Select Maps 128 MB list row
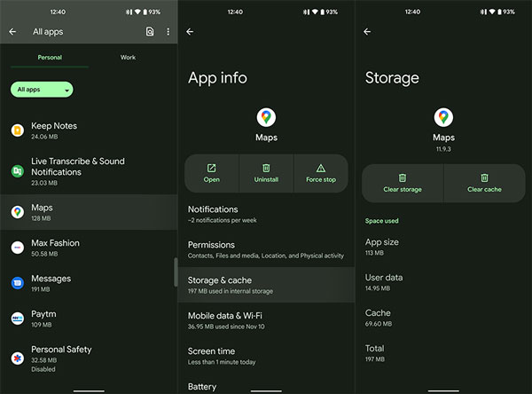This screenshot has height=394, width=532. 89,212
